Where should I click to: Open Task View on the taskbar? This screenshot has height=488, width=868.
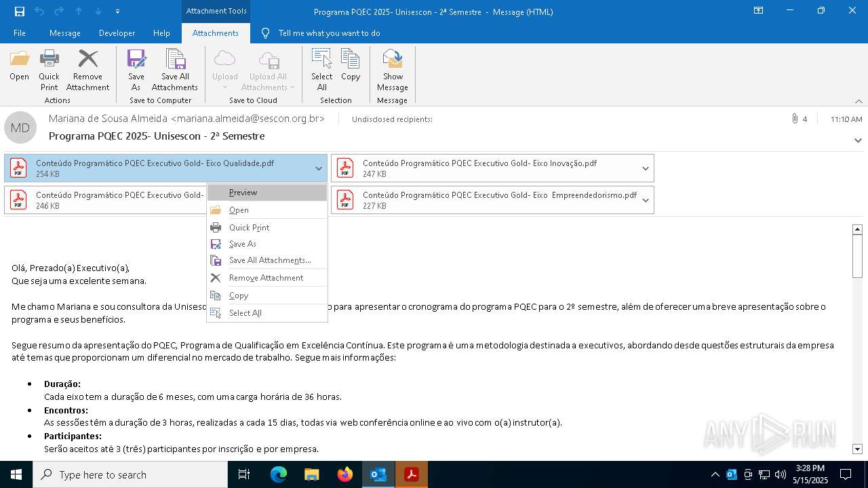point(244,474)
